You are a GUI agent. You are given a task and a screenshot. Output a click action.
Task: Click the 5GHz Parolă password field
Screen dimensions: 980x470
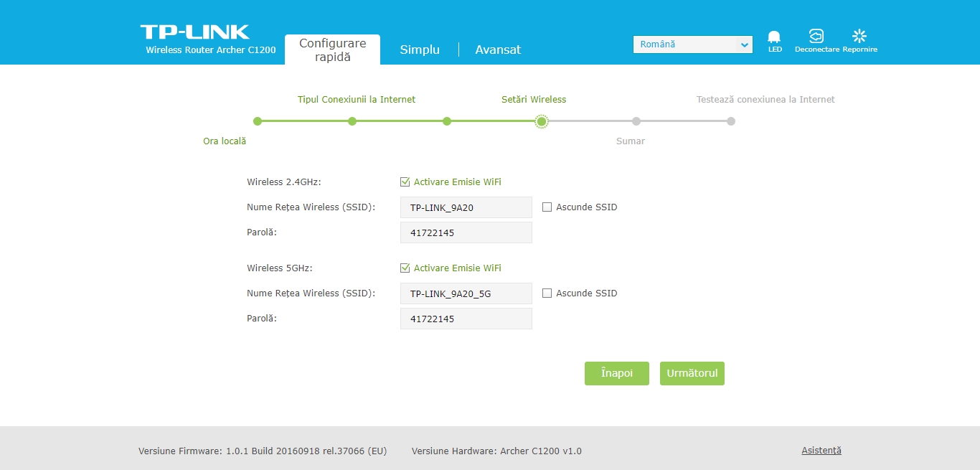466,319
